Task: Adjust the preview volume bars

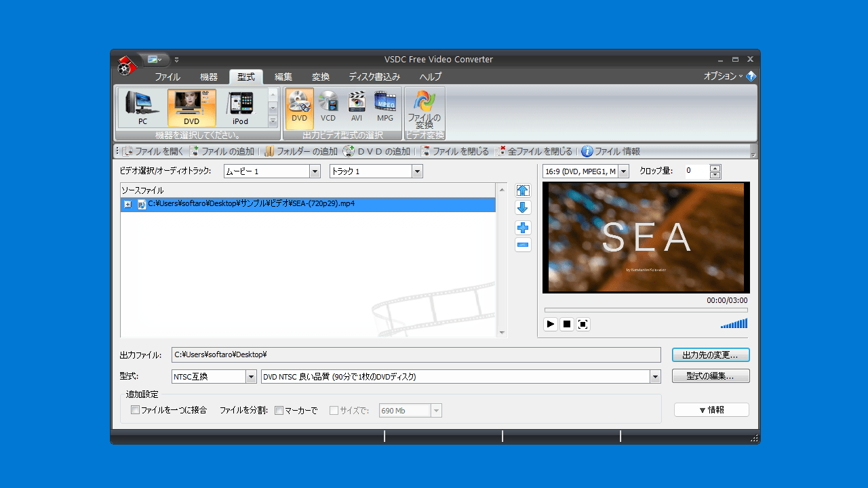Action: 734,324
